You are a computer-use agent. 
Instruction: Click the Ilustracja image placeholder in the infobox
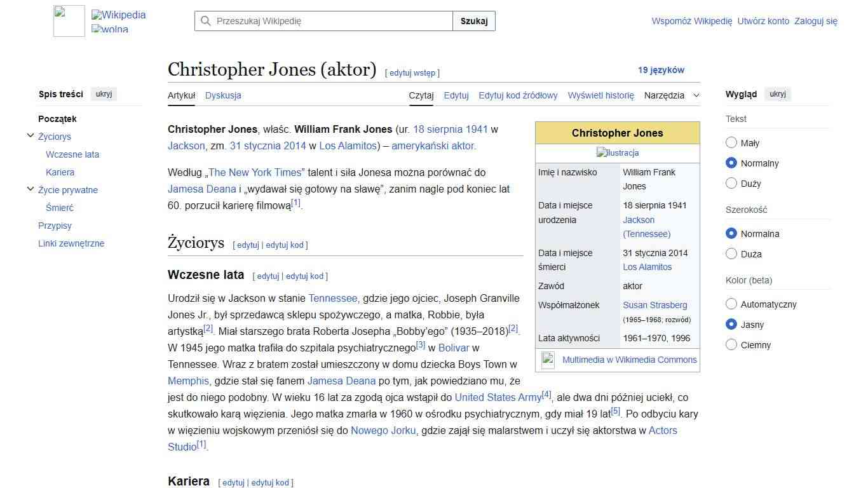617,152
